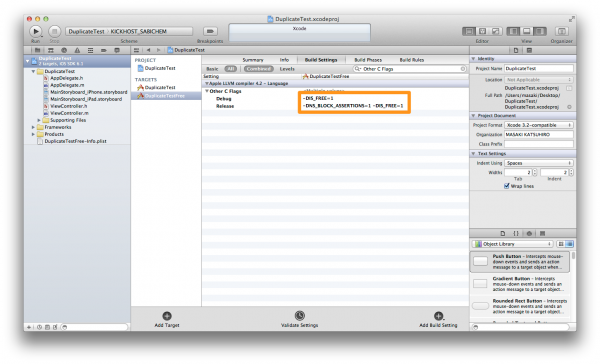Switch to the Build Settings tab
The height and width of the screenshot is (364, 600).
tap(321, 60)
